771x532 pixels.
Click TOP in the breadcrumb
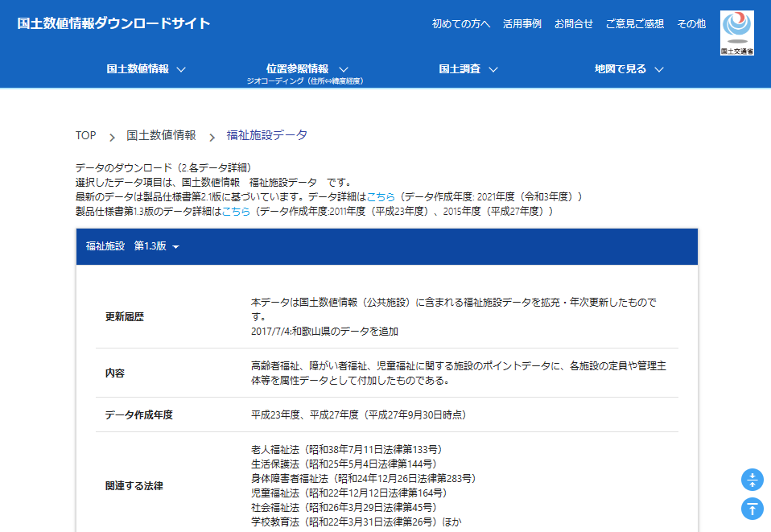pos(85,135)
